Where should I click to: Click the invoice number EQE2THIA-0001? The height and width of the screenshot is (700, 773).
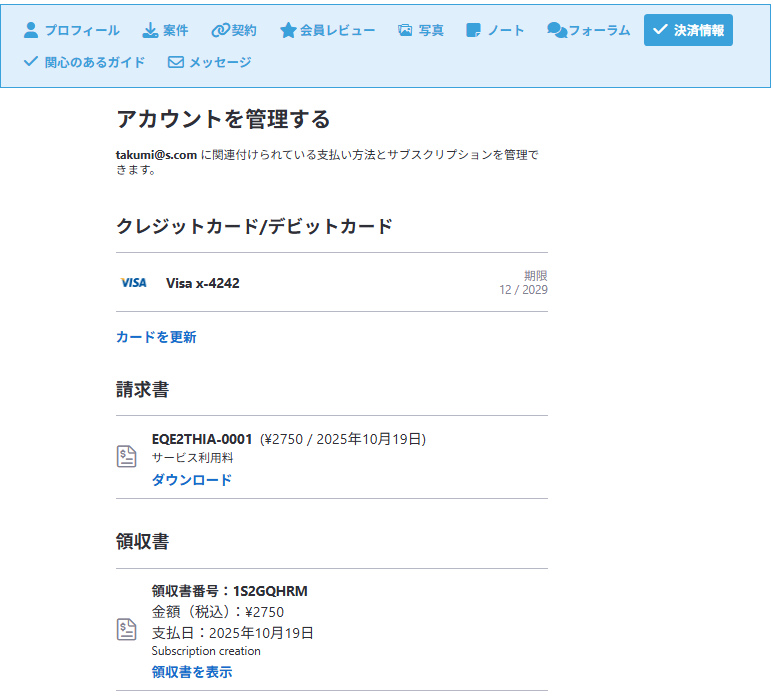(x=202, y=439)
